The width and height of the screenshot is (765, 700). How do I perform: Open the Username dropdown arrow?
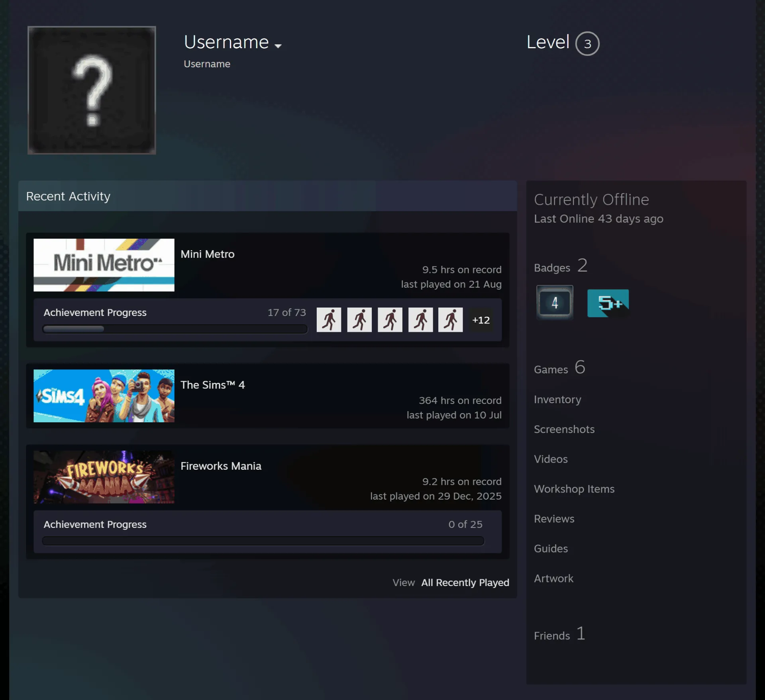coord(278,46)
